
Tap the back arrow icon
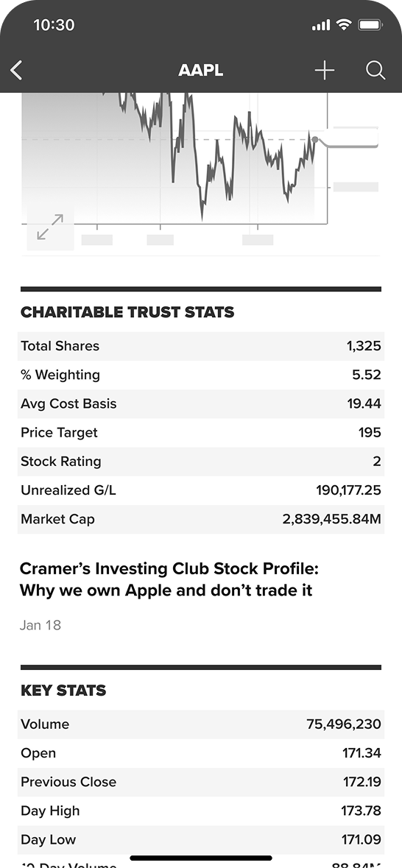tap(17, 70)
